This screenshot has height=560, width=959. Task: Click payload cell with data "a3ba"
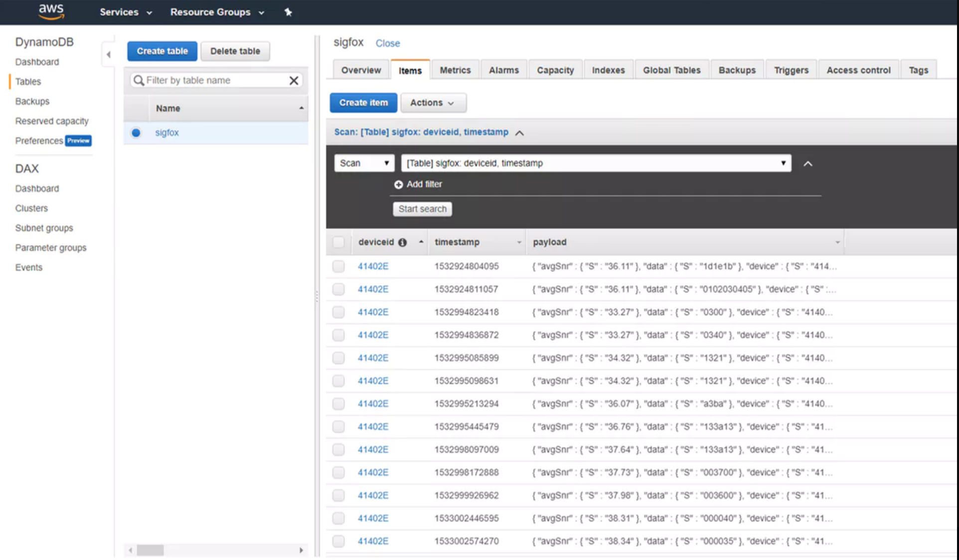682,404
